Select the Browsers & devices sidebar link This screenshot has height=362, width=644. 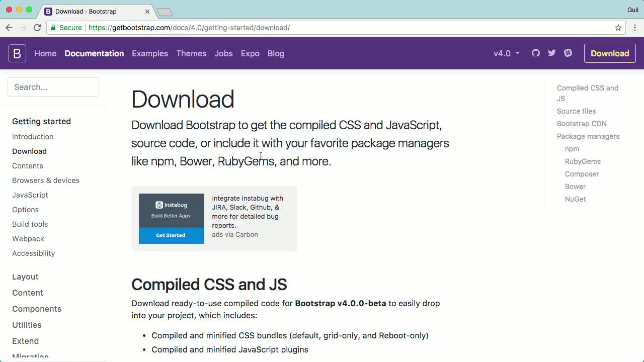(x=46, y=180)
